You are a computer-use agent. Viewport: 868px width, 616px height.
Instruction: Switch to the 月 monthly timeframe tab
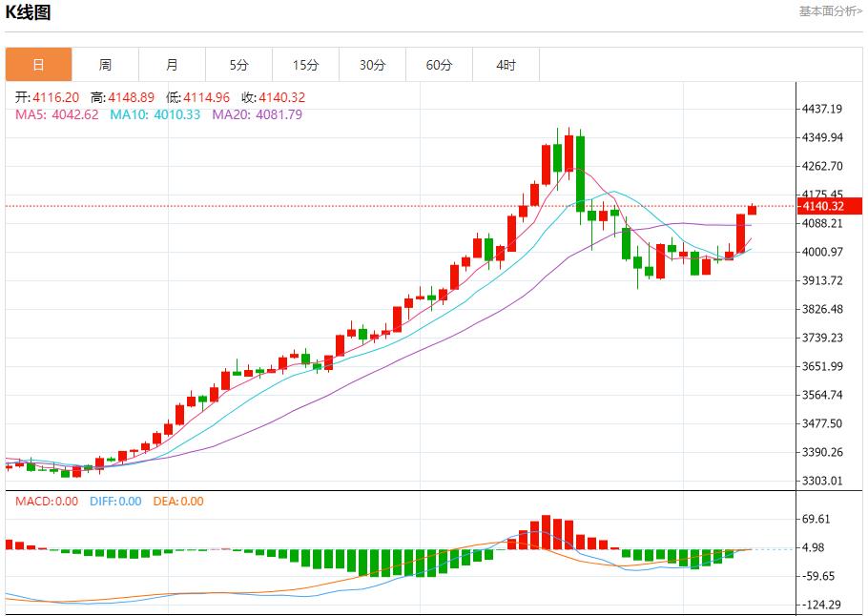point(172,64)
